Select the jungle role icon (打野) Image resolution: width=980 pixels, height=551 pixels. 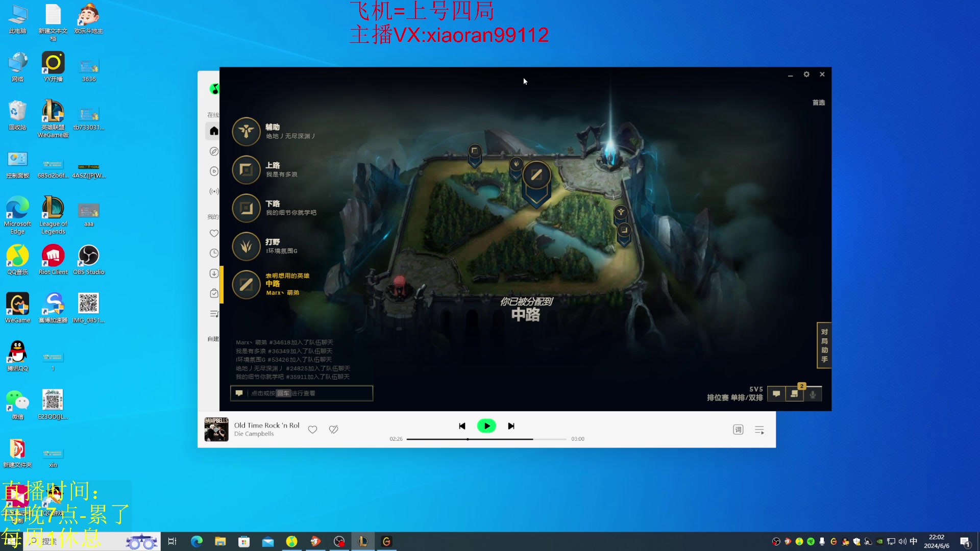(x=246, y=246)
